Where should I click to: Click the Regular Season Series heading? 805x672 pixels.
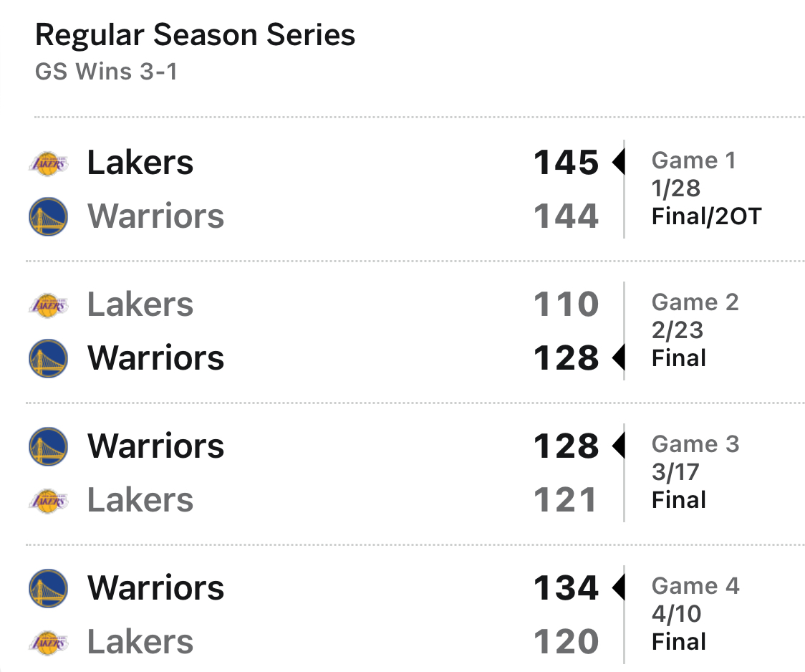coord(195,35)
